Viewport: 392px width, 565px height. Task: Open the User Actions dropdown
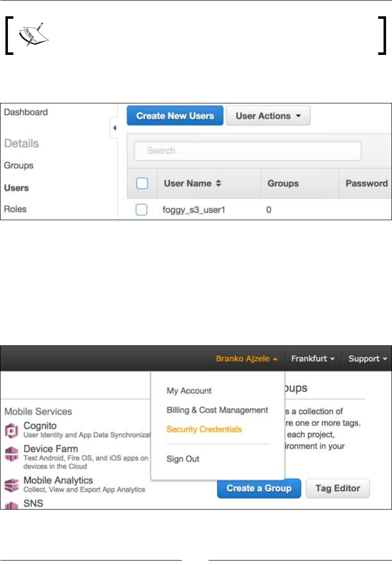268,116
